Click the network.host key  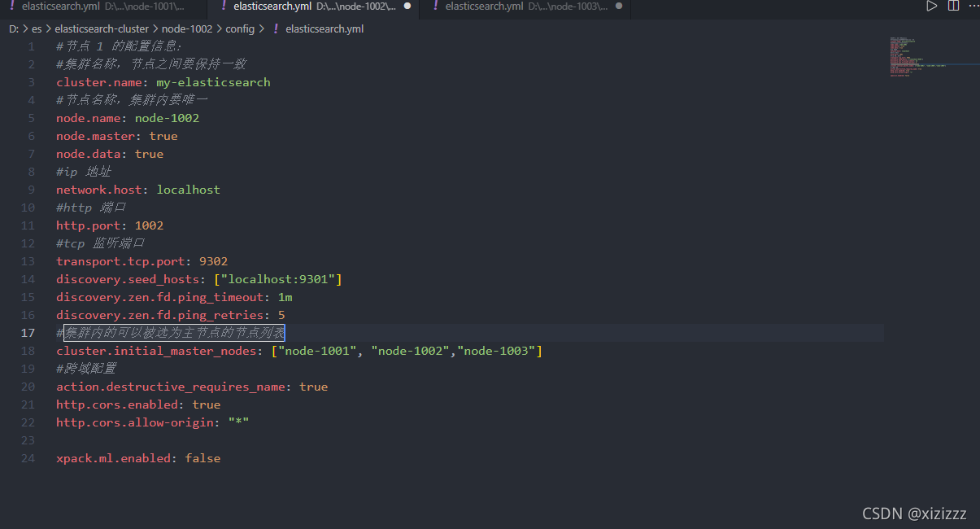(99, 190)
